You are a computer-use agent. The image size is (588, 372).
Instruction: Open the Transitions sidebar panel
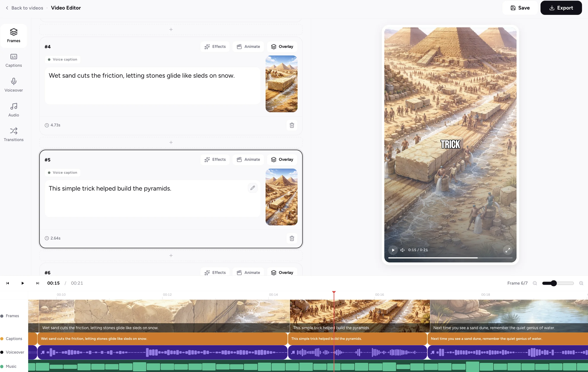[14, 134]
